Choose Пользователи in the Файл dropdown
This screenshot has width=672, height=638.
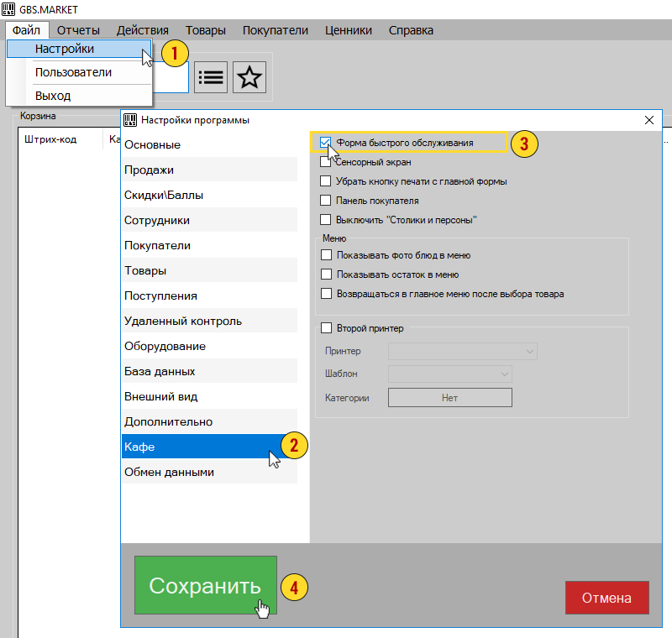pyautogui.click(x=79, y=72)
